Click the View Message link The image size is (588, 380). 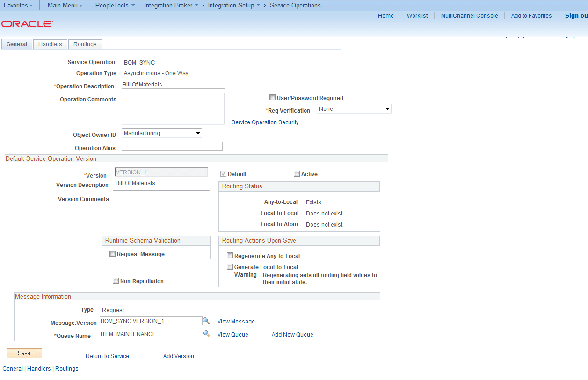pyautogui.click(x=236, y=321)
